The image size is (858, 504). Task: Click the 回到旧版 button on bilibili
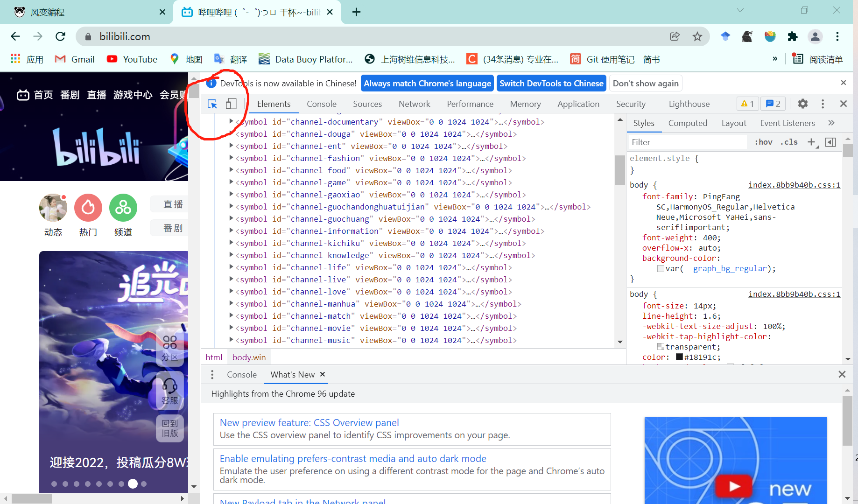170,428
